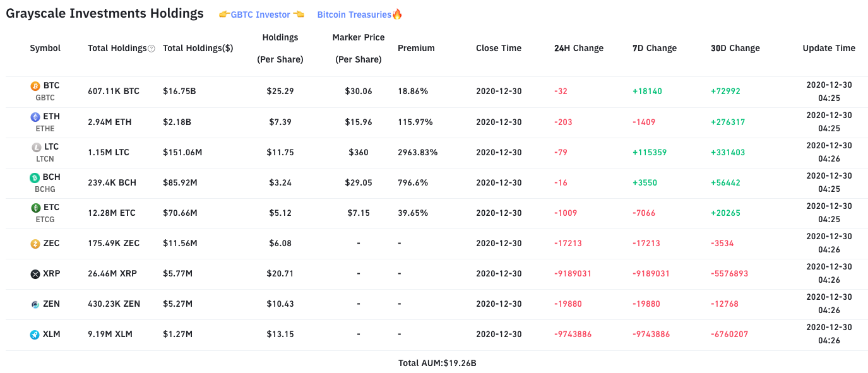Image resolution: width=868 pixels, height=373 pixels.
Task: Click the Zcash (ZEC) coin icon
Action: tap(35, 243)
